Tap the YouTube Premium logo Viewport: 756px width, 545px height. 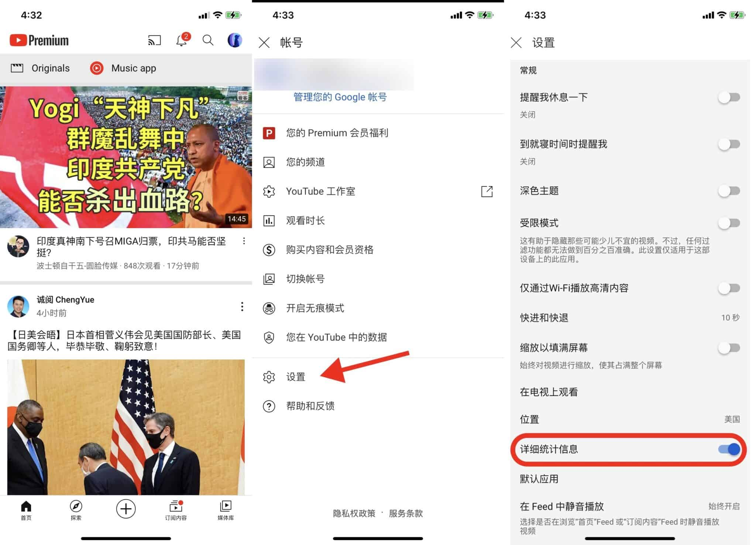tap(39, 40)
